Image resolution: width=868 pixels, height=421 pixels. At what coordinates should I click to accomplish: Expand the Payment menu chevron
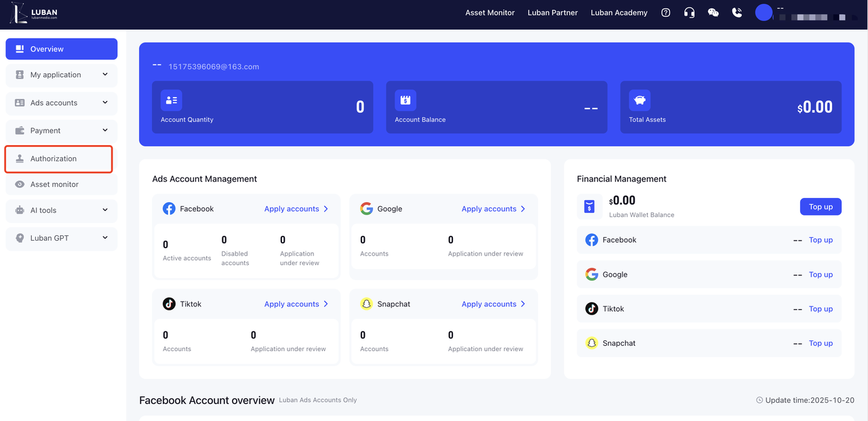(105, 130)
